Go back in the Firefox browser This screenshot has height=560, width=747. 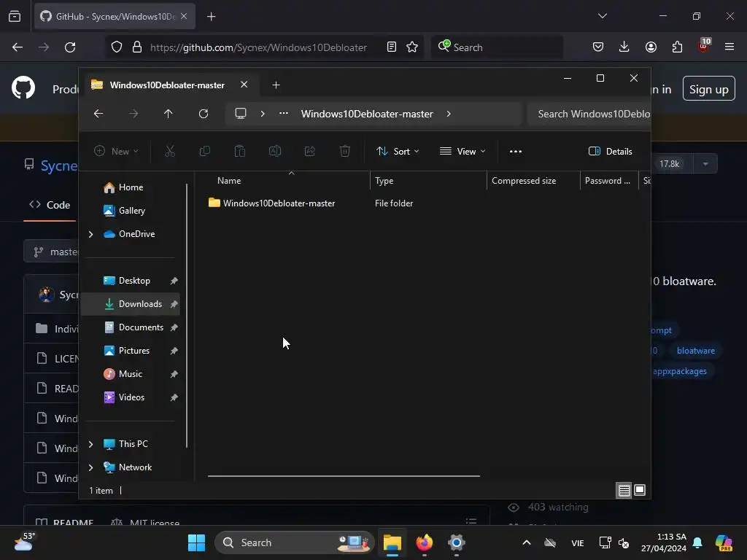coord(18,47)
